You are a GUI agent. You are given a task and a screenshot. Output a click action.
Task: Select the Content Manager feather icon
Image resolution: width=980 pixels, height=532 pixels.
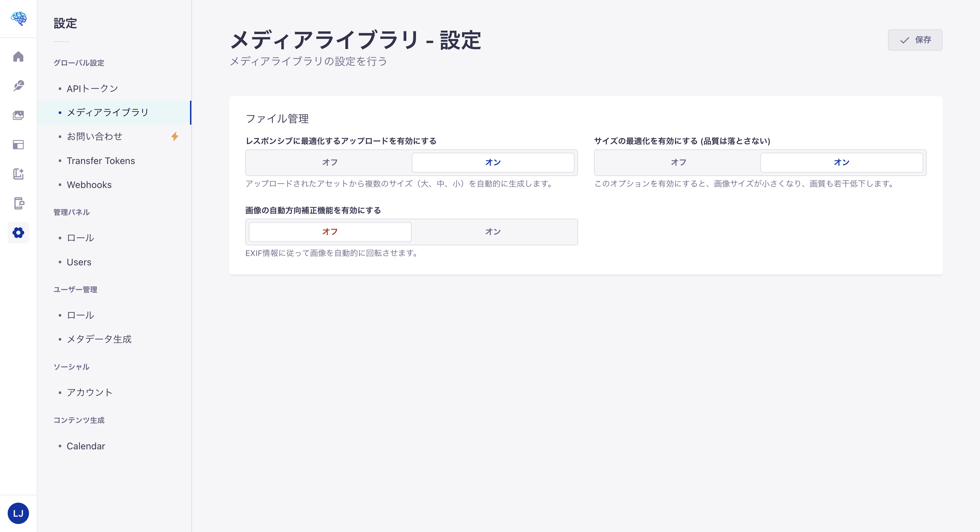[18, 86]
